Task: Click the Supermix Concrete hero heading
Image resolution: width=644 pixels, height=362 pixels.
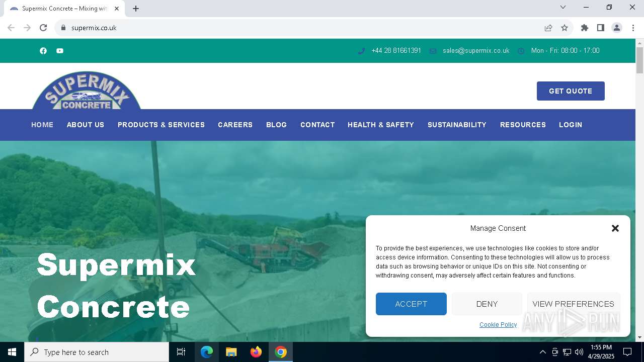Action: click(116, 285)
